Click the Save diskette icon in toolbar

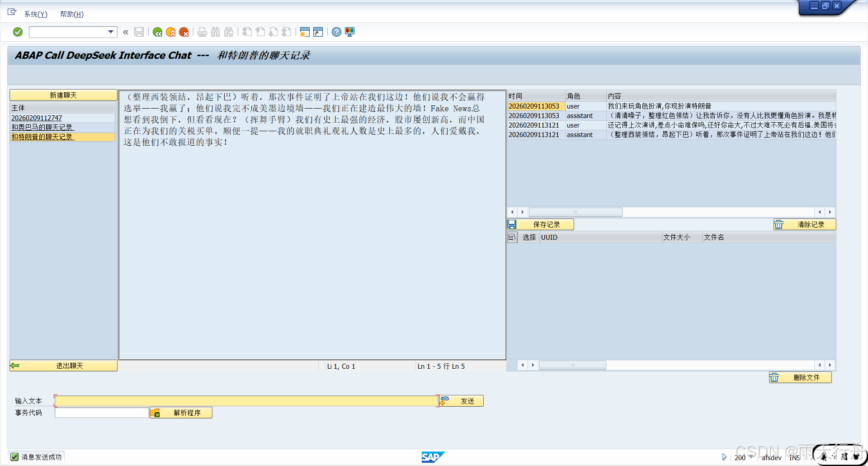(x=139, y=32)
